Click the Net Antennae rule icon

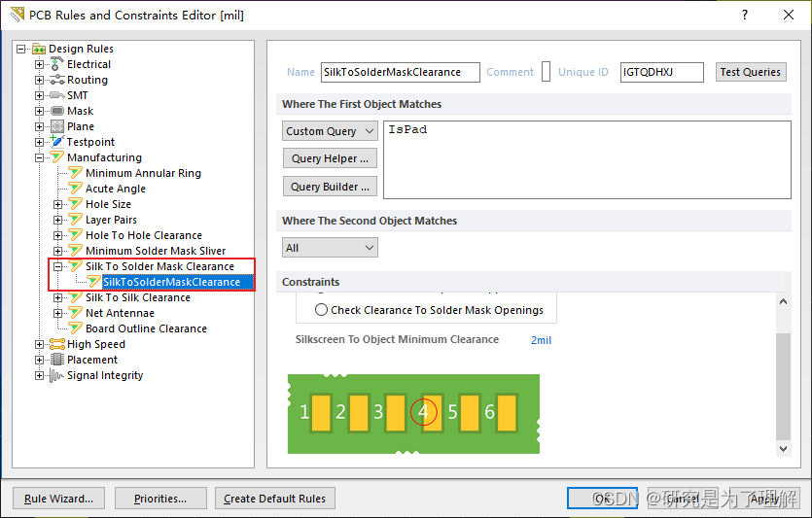pos(76,313)
